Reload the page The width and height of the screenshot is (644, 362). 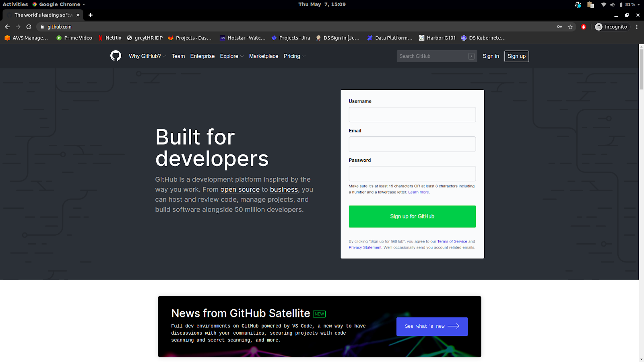coord(29,27)
